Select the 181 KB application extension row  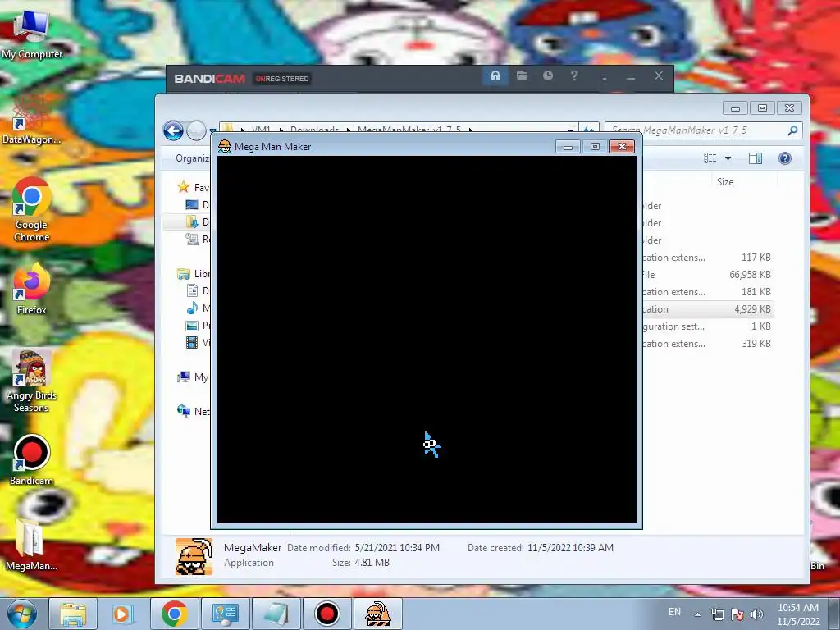707,291
